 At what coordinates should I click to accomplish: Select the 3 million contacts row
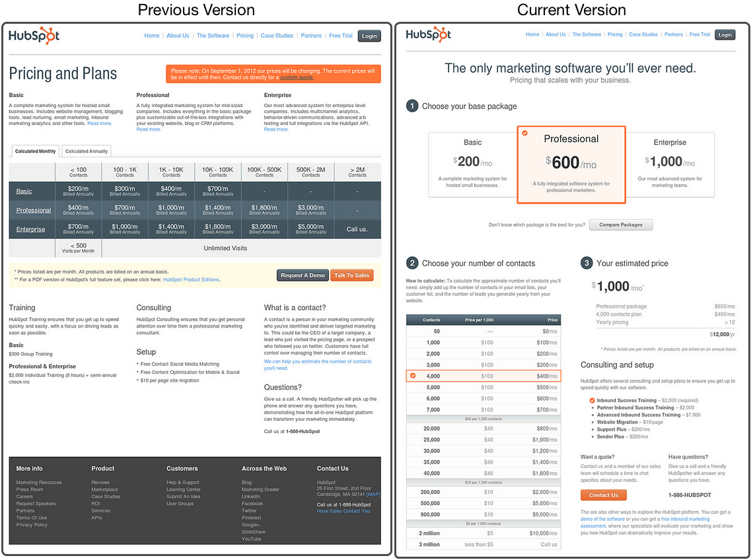pyautogui.click(x=483, y=545)
